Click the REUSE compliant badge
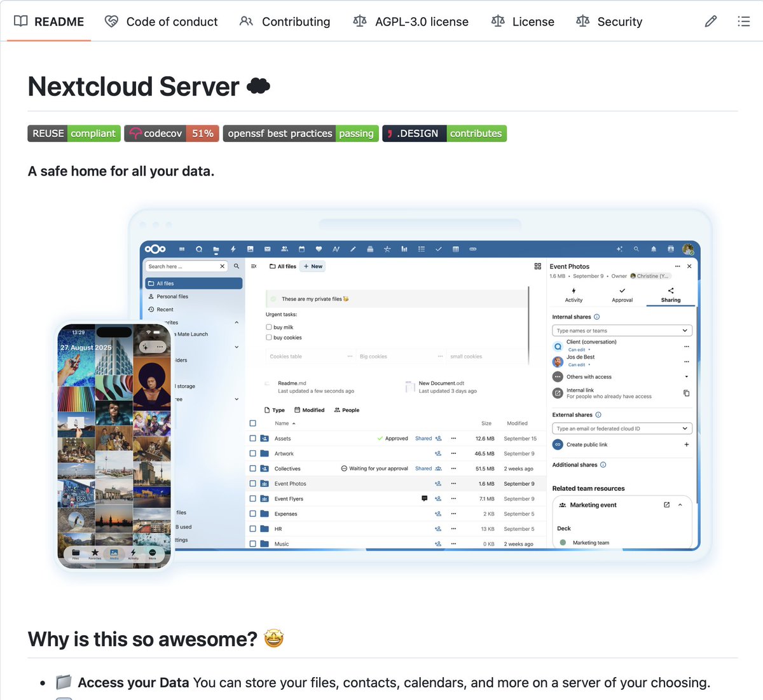763x700 pixels. pyautogui.click(x=74, y=134)
